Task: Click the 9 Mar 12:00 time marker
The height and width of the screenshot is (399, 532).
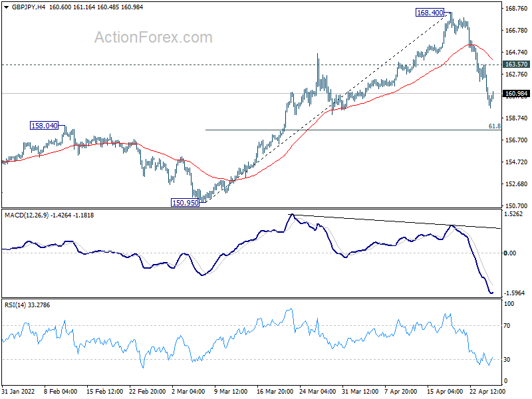Action: click(x=231, y=392)
